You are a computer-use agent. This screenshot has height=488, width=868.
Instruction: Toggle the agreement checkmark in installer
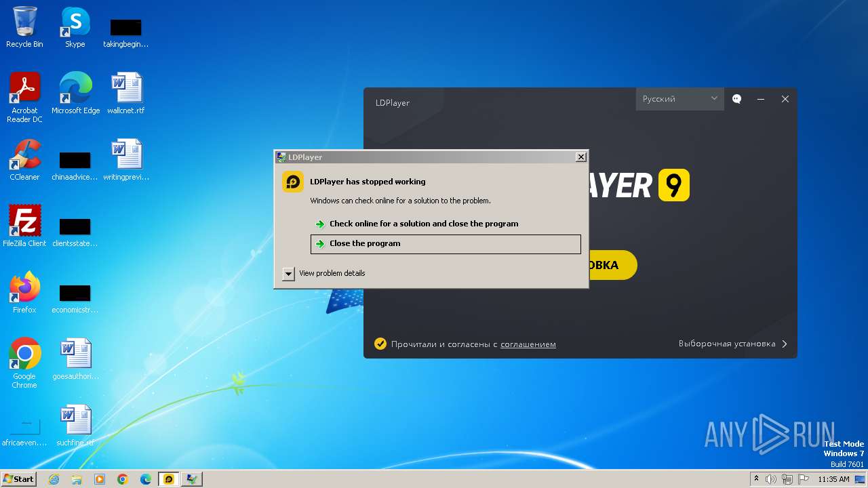(380, 344)
